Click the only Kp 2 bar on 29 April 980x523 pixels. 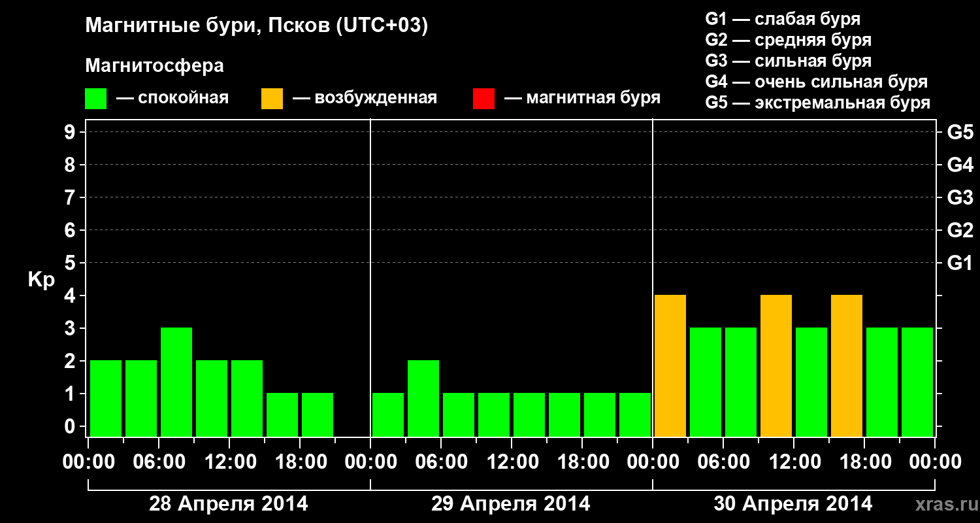click(423, 398)
